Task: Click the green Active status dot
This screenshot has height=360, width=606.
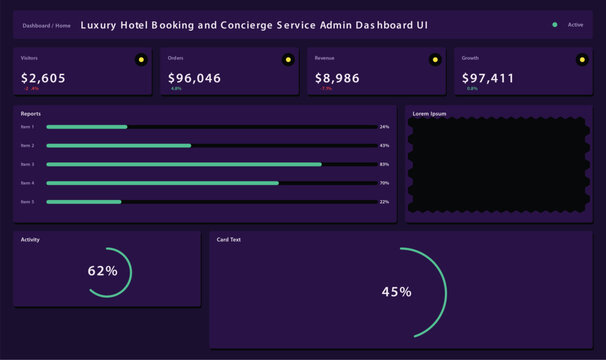Action: point(555,25)
